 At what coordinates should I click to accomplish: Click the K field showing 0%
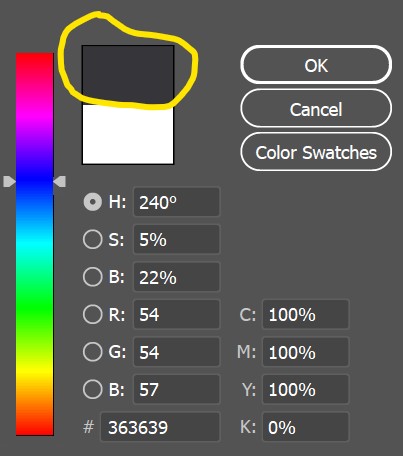click(305, 427)
